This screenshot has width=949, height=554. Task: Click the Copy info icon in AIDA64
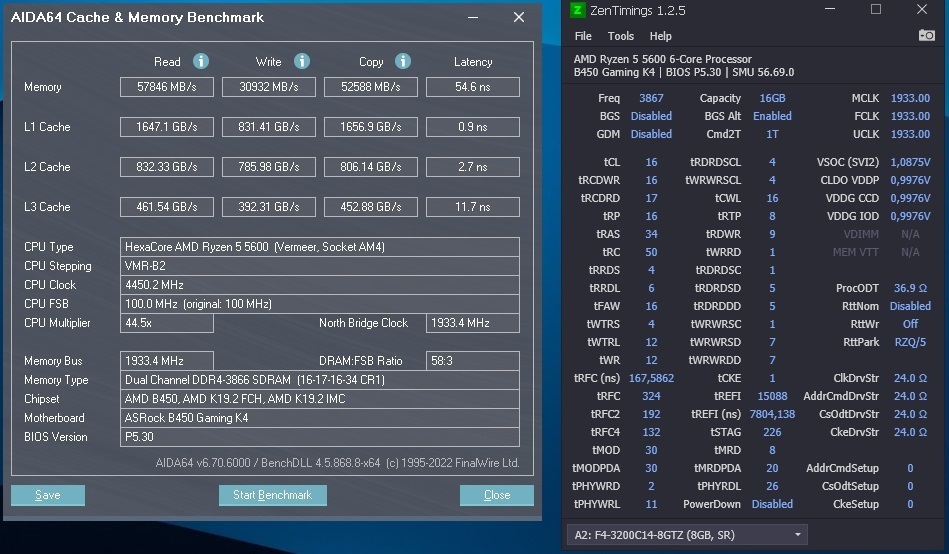(403, 61)
